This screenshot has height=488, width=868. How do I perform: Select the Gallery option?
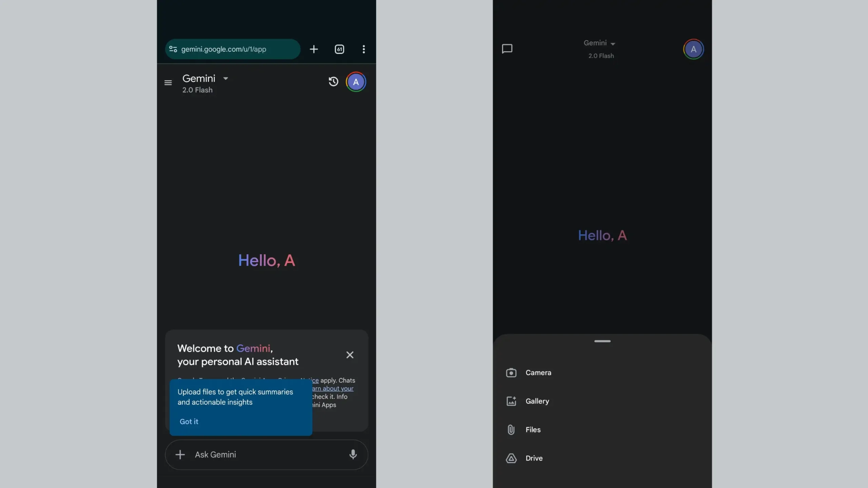click(x=602, y=401)
